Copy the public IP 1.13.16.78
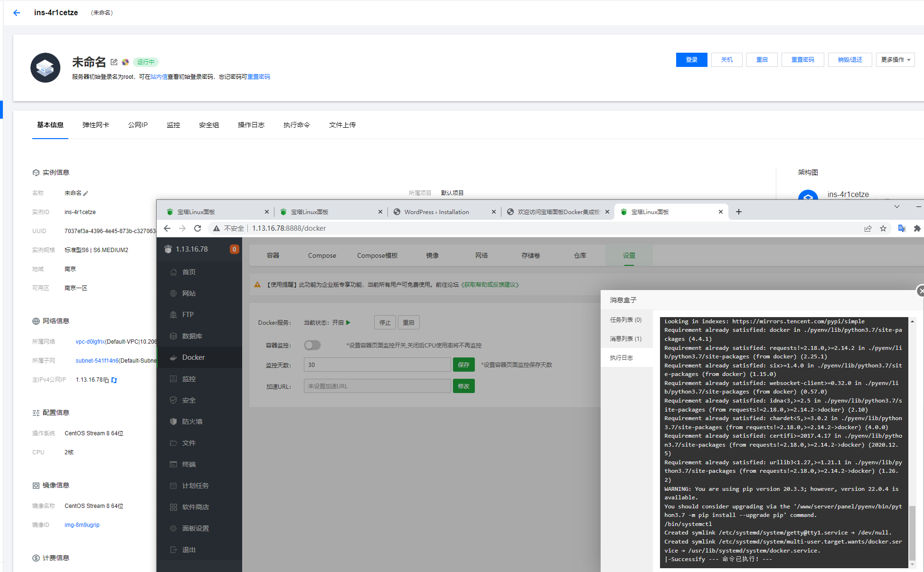This screenshot has height=572, width=924. click(106, 380)
